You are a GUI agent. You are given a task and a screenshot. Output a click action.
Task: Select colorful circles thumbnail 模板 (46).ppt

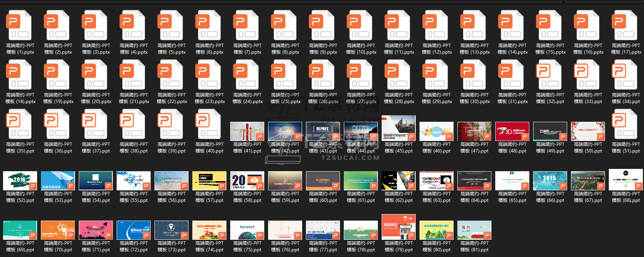436,131
